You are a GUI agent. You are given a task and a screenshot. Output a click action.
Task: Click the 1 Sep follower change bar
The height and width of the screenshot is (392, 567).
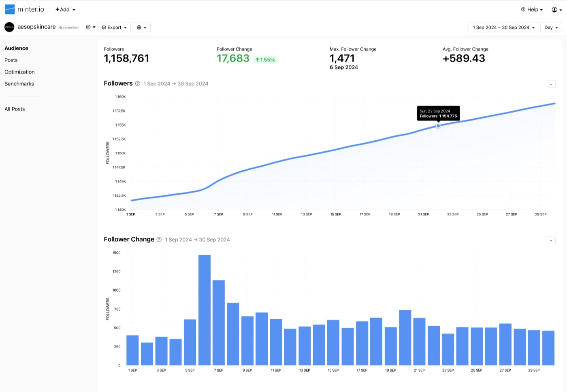132,350
